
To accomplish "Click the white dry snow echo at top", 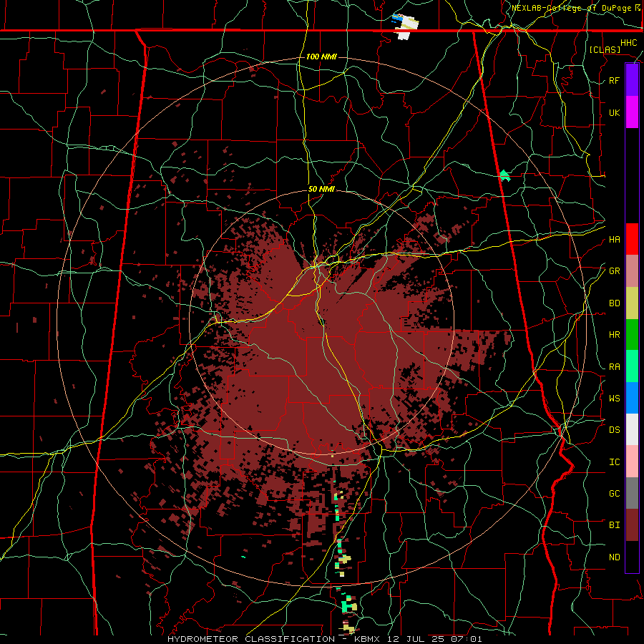I will (x=406, y=26).
